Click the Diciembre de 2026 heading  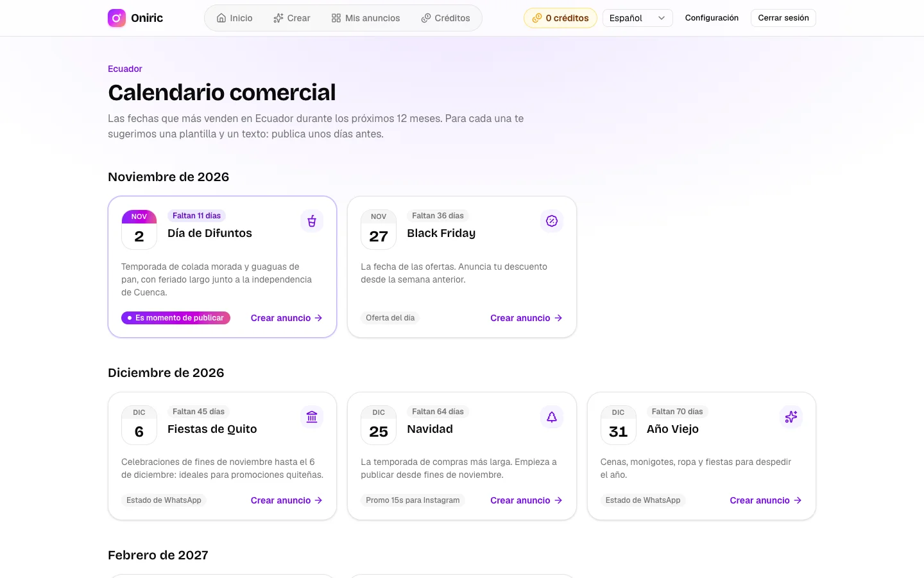(166, 372)
